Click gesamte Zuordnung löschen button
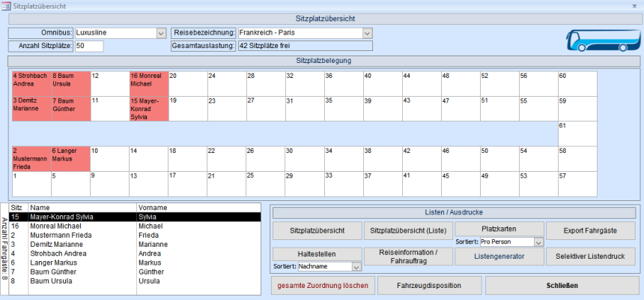 pos(323,286)
